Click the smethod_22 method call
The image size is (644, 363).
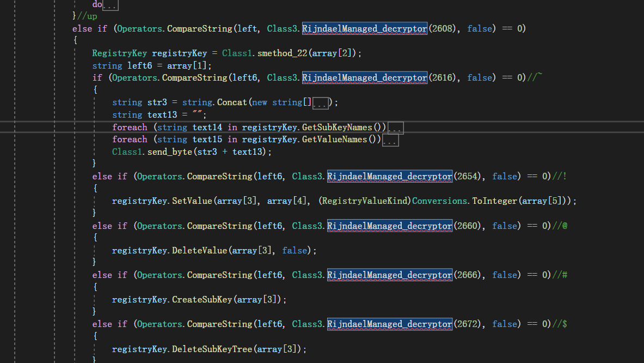[x=283, y=53]
